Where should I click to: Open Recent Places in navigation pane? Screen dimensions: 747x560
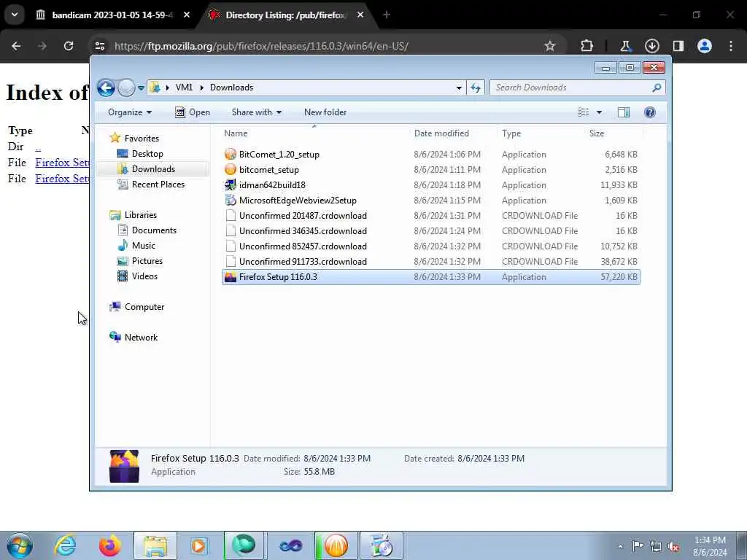point(158,184)
